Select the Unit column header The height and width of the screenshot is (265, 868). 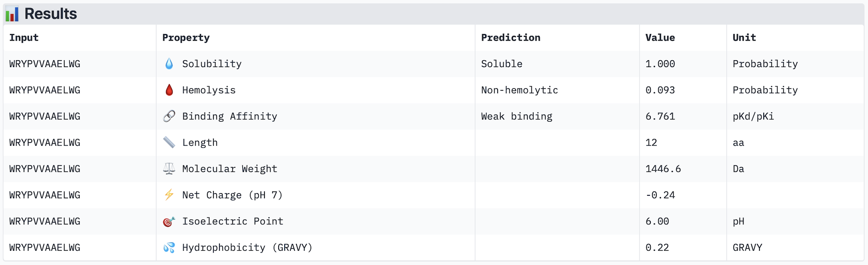pos(744,38)
